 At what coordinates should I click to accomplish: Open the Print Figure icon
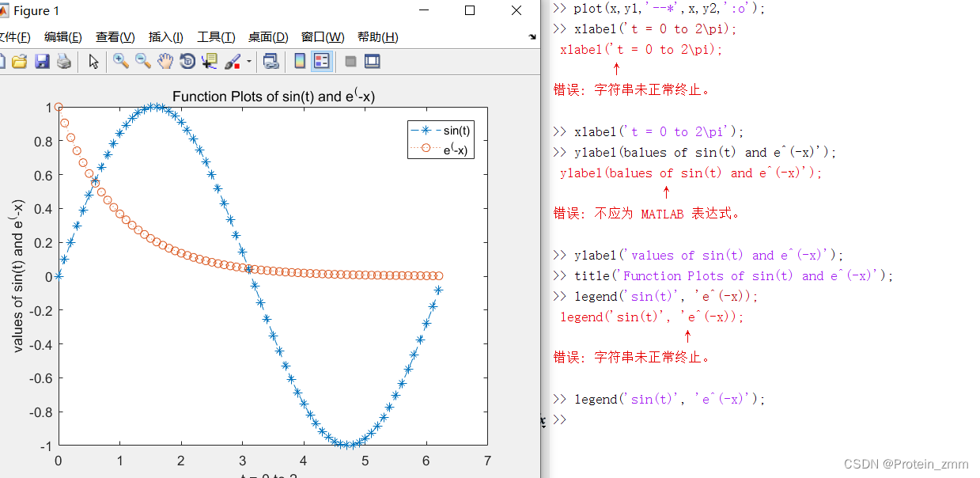point(63,61)
